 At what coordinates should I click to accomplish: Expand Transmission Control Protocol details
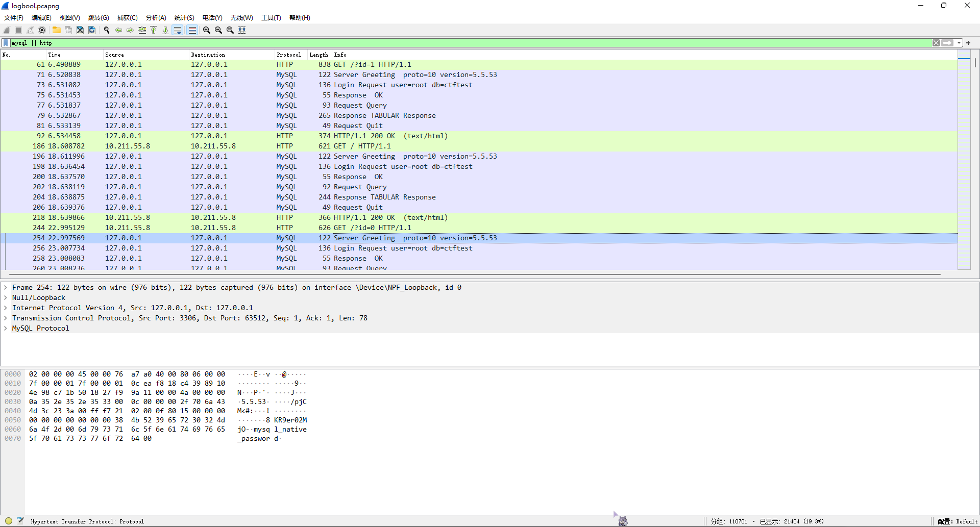click(6, 318)
